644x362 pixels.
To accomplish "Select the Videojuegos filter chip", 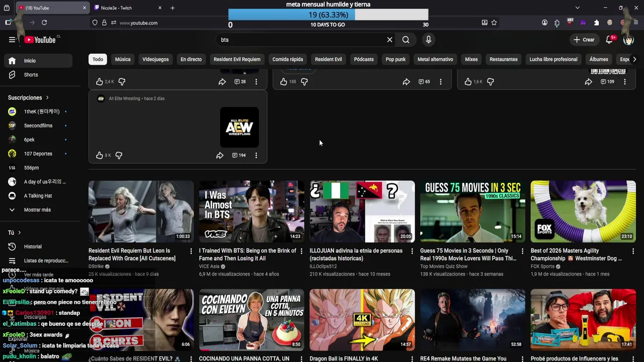I will point(155,59).
